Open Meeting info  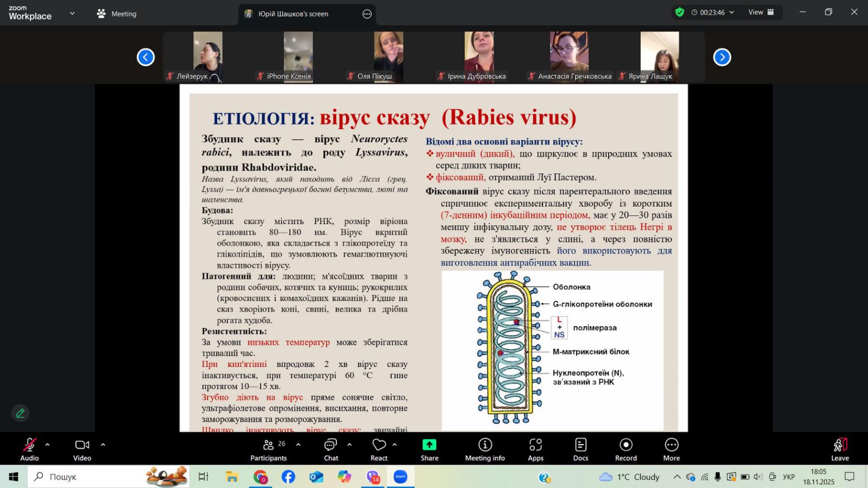coord(484,450)
